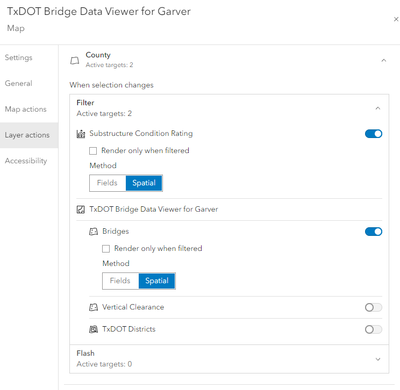
Task: Click the Bridges layer icon
Action: click(93, 231)
